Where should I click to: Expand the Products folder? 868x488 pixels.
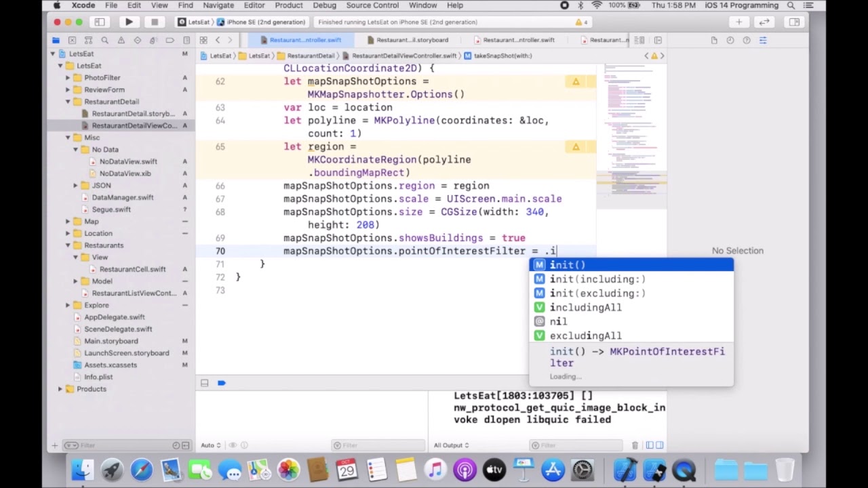point(60,389)
